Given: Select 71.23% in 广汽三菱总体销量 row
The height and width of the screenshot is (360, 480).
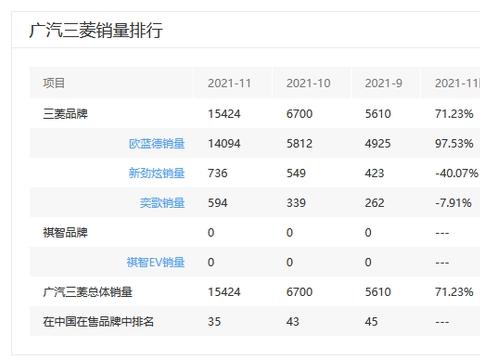Looking at the screenshot, I should (454, 292).
